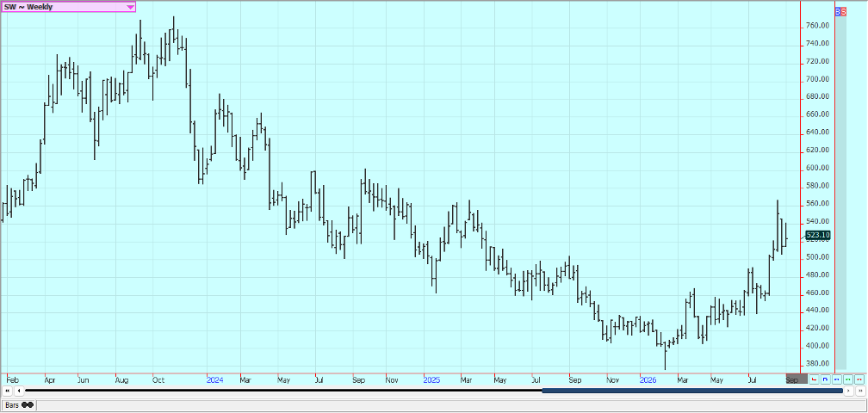
Task: Click the 2025 year label on time axis
Action: click(x=431, y=379)
